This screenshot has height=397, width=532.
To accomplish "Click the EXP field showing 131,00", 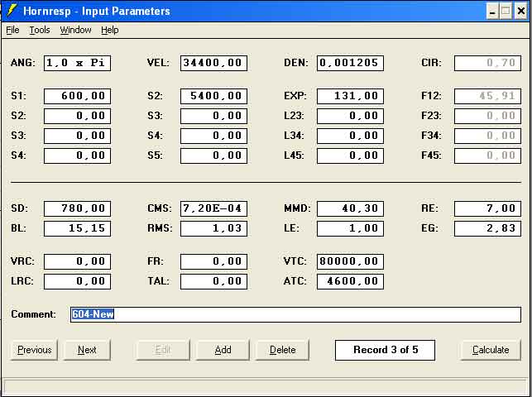I will pyautogui.click(x=350, y=96).
